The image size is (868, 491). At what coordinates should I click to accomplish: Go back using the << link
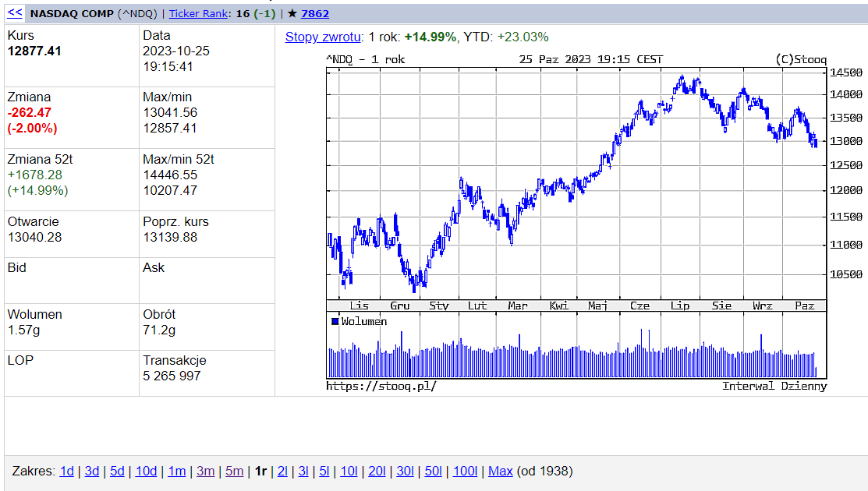pos(15,12)
